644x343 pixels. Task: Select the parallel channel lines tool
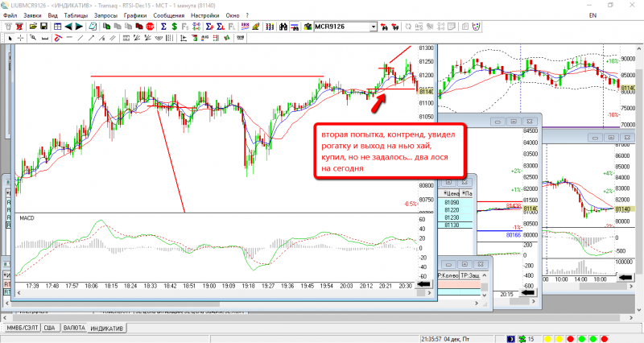pyautogui.click(x=113, y=38)
